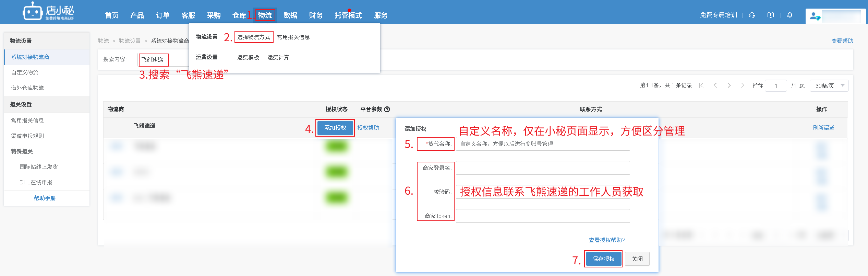Select 自定义物流 in the sidebar

pyautogui.click(x=47, y=72)
